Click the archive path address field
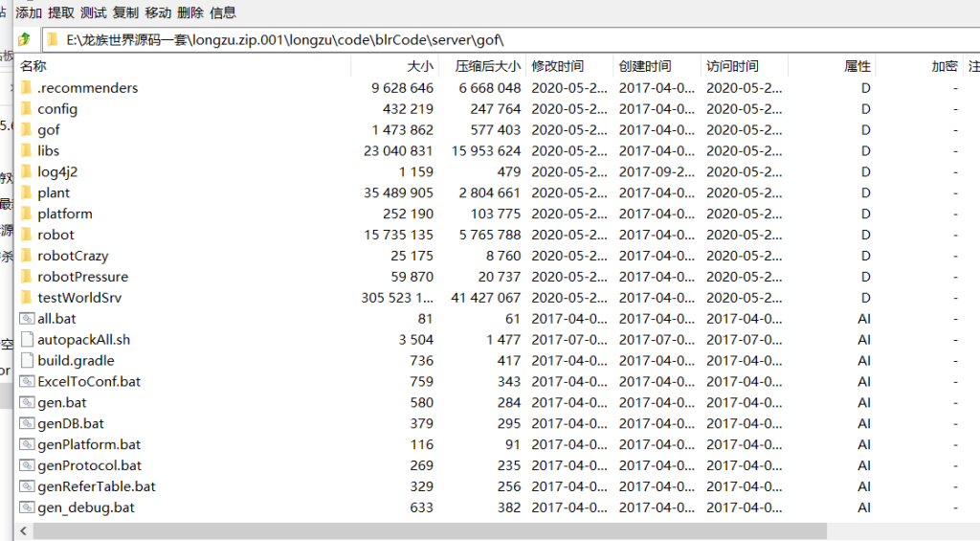 pyautogui.click(x=511, y=40)
